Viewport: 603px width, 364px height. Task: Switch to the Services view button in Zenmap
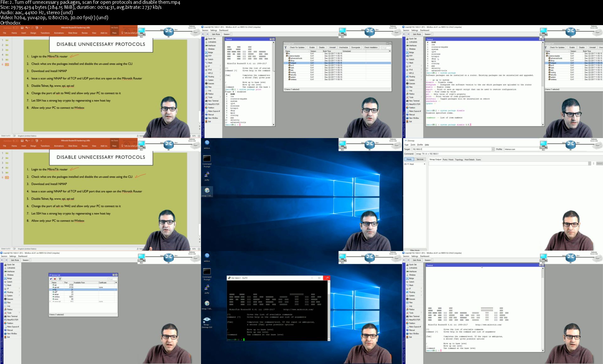click(420, 159)
